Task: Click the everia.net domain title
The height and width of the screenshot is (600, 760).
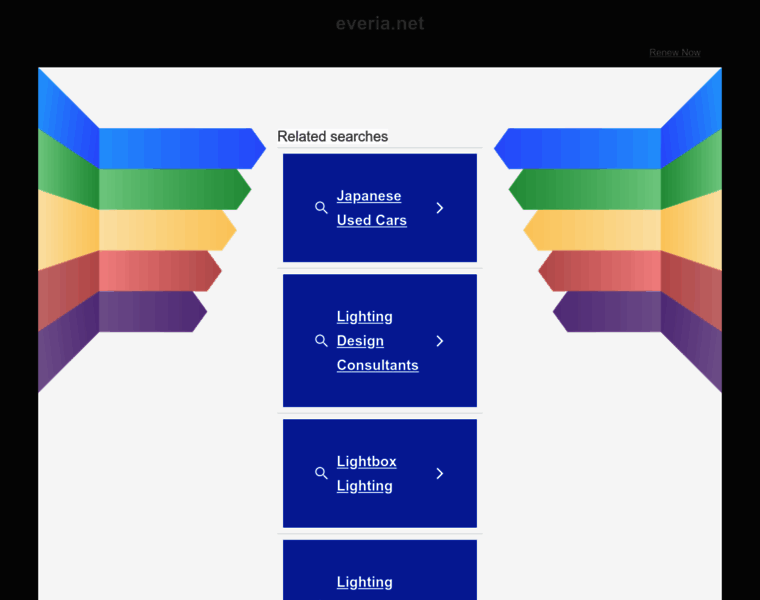Action: click(380, 23)
